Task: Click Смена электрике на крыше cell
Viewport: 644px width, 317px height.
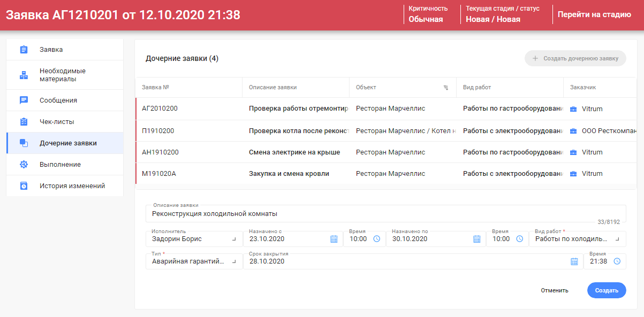Action: [x=296, y=152]
